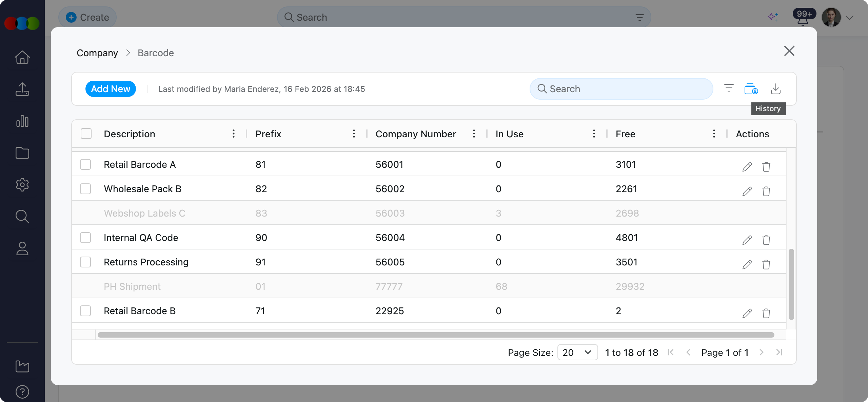Open Description column options menu
This screenshot has width=868, height=402.
[x=234, y=134]
